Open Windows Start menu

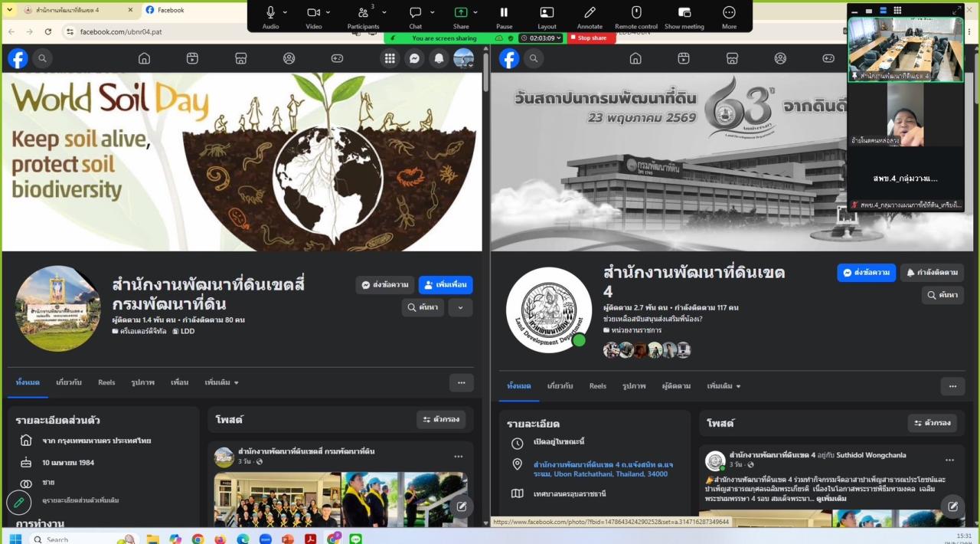pyautogui.click(x=15, y=539)
